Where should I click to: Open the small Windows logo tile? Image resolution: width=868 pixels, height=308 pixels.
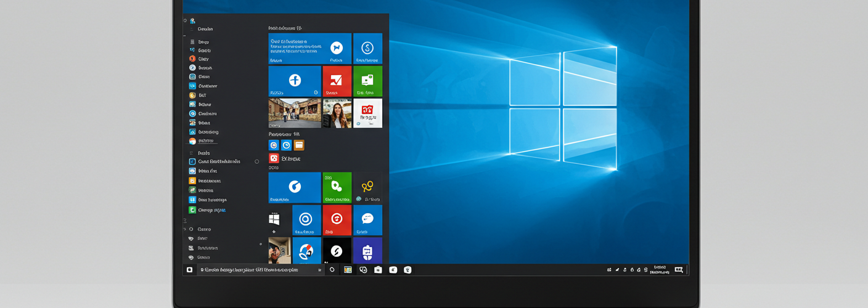click(274, 219)
